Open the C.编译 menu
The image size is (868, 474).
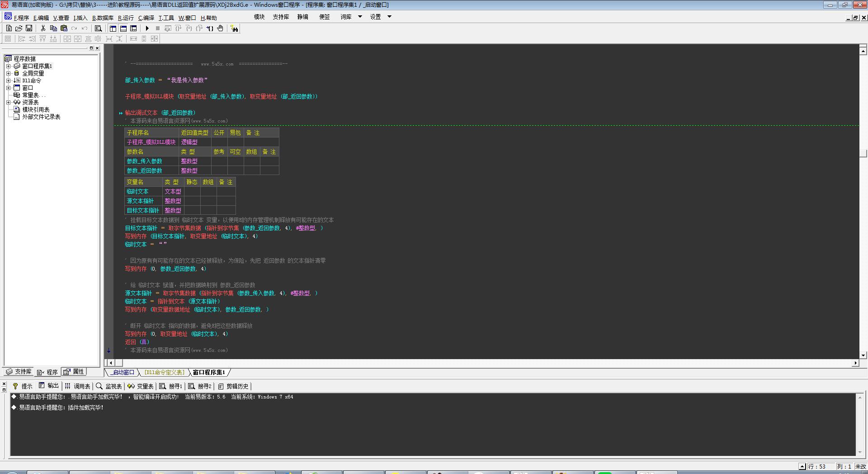coord(146,18)
